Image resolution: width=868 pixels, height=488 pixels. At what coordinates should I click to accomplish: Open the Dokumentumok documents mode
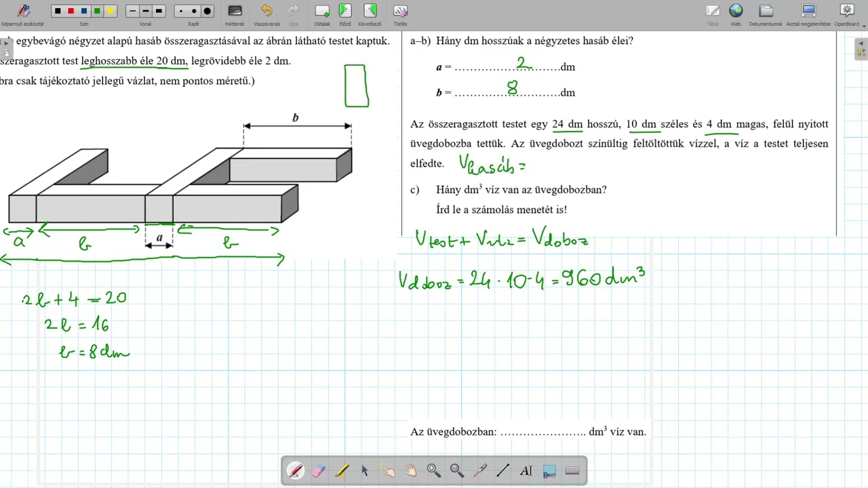pos(766,11)
